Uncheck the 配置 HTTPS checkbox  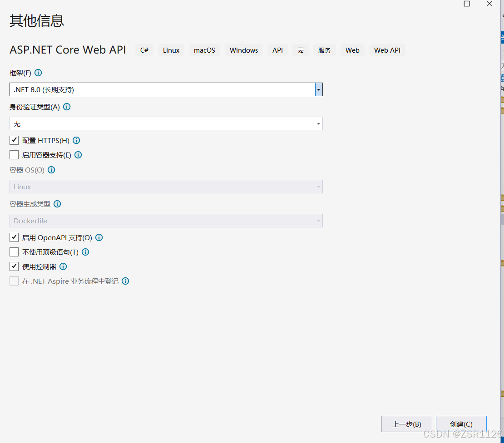[14, 140]
